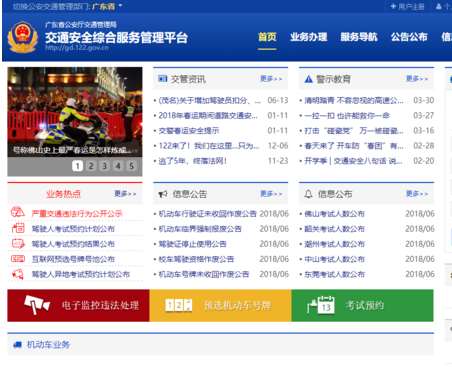The height and width of the screenshot is (369, 452).
Task: Click the 123 plate icon on yellow banner
Action: click(178, 305)
